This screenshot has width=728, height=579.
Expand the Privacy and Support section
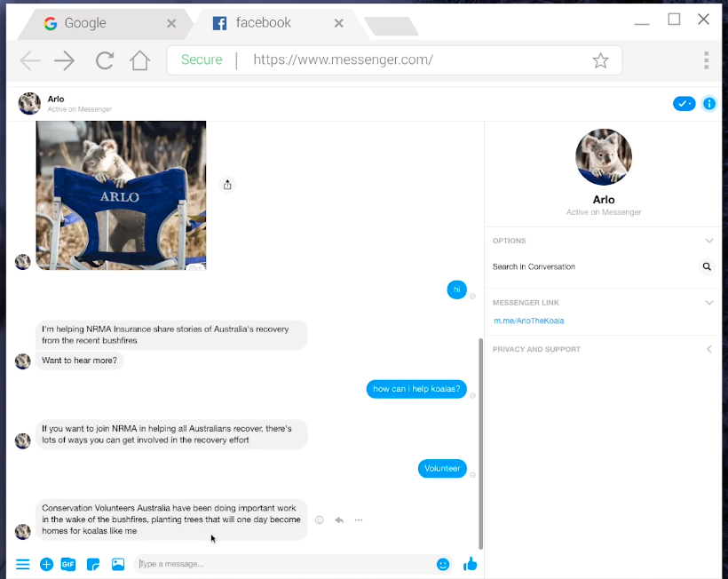pyautogui.click(x=709, y=349)
